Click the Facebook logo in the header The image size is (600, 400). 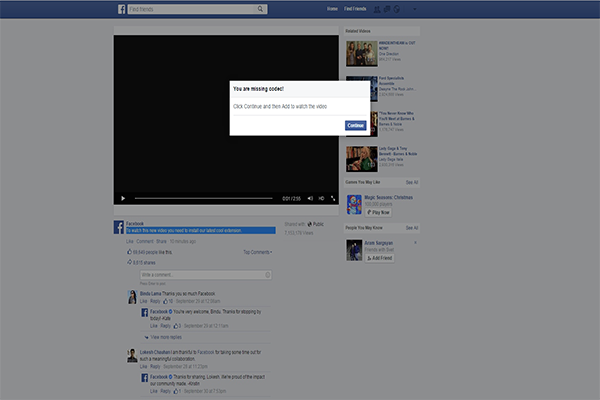pos(120,10)
